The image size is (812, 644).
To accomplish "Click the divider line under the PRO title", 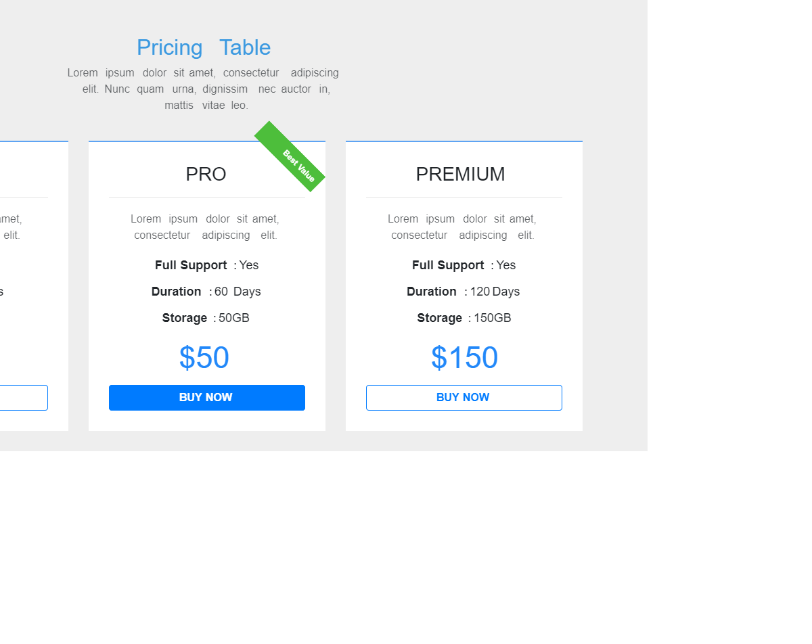I will pyautogui.click(x=206, y=198).
